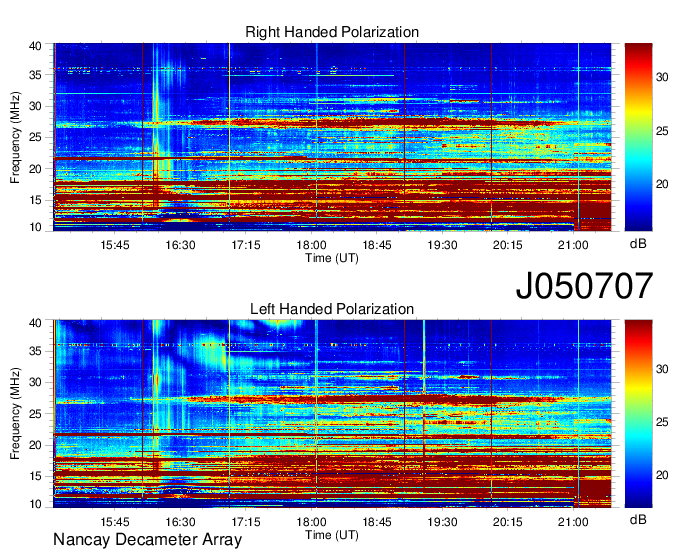Click the 15:45 tick on Left Handed time axis
The width and height of the screenshot is (680, 552).
pyautogui.click(x=115, y=522)
